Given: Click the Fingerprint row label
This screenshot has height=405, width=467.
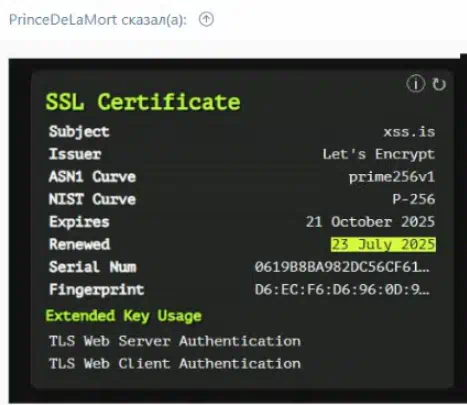Looking at the screenshot, I should 96,290.
